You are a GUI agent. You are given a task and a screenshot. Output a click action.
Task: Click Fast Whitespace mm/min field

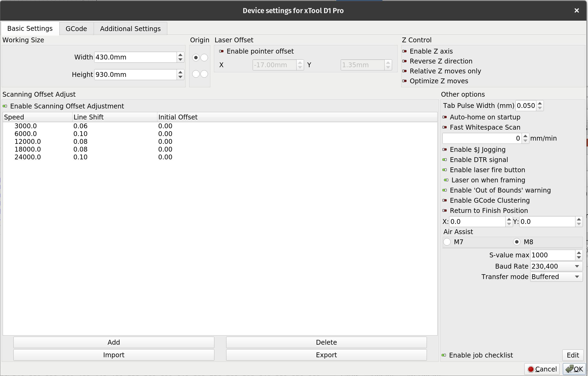coord(482,138)
